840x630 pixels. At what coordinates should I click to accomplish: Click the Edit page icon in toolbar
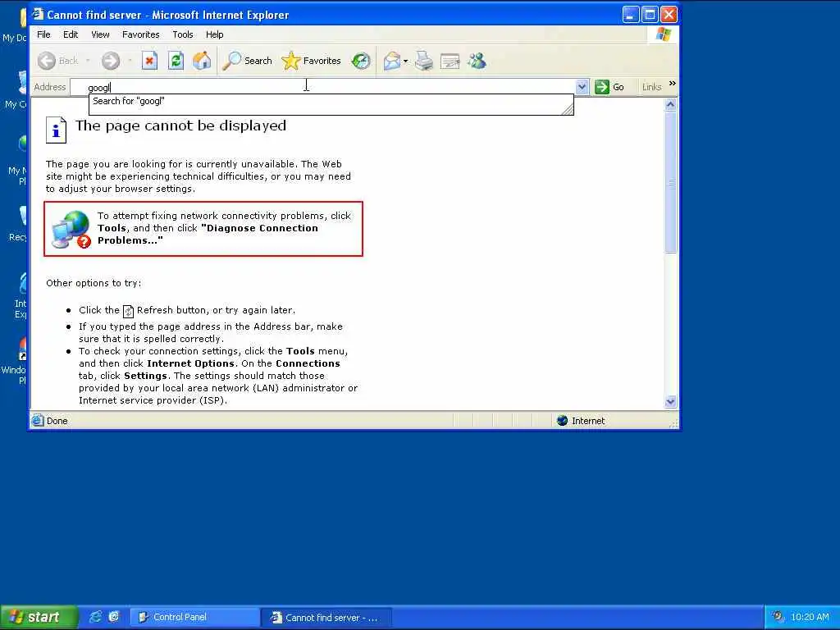(450, 61)
